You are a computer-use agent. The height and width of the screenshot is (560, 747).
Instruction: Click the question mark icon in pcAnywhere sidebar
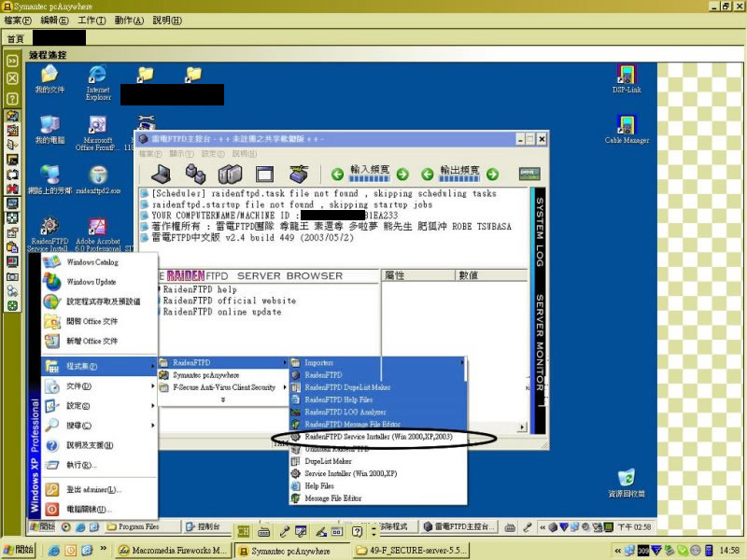(12, 99)
